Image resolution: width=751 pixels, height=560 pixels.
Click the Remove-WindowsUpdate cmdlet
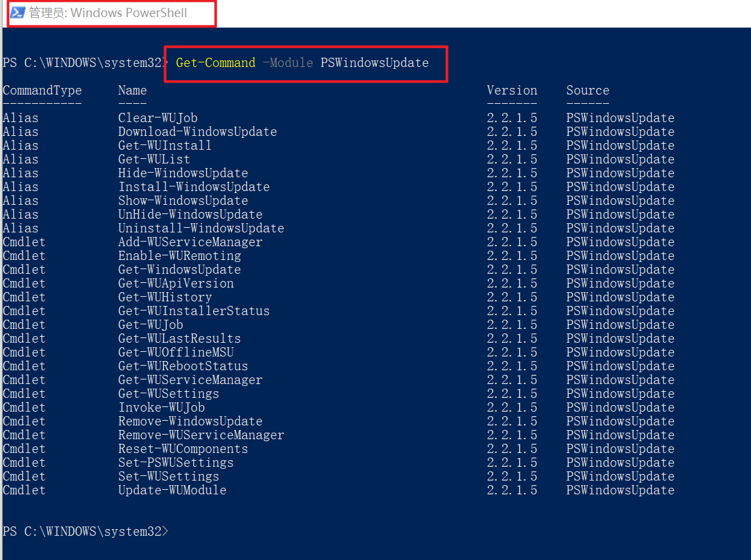point(191,421)
